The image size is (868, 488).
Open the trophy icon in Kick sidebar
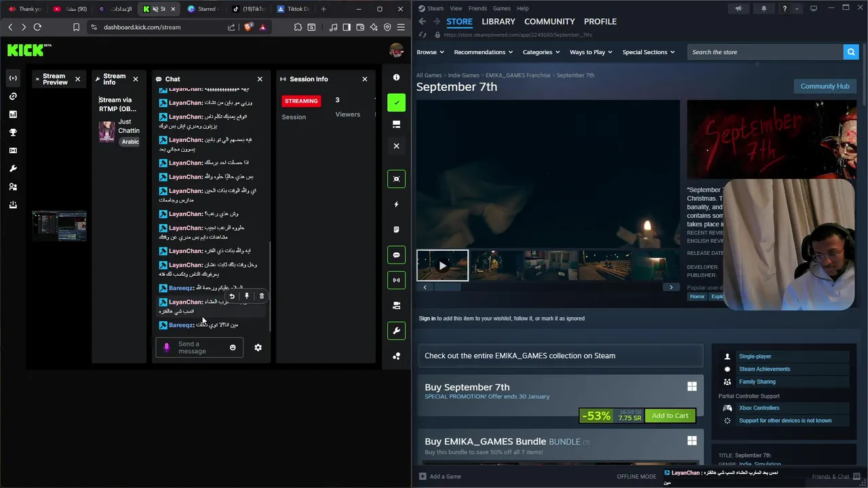point(13,133)
